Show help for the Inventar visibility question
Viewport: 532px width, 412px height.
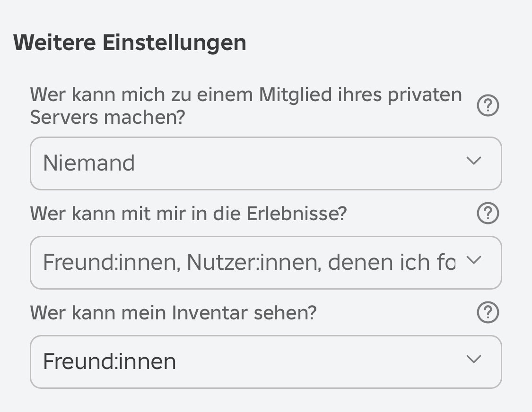pos(488,312)
